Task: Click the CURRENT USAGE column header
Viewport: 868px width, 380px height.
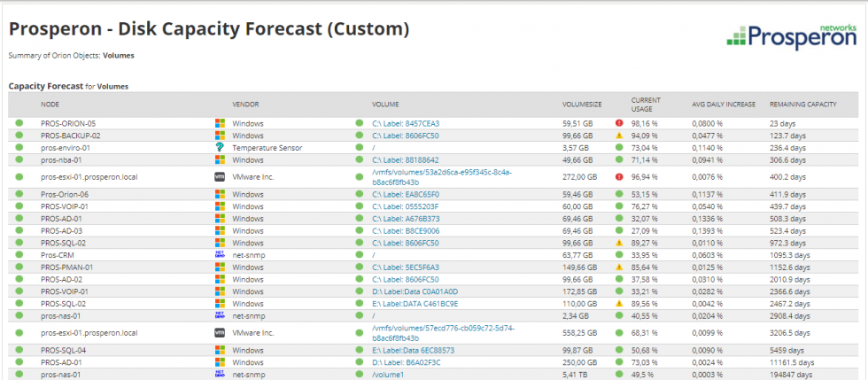Action: click(646, 105)
